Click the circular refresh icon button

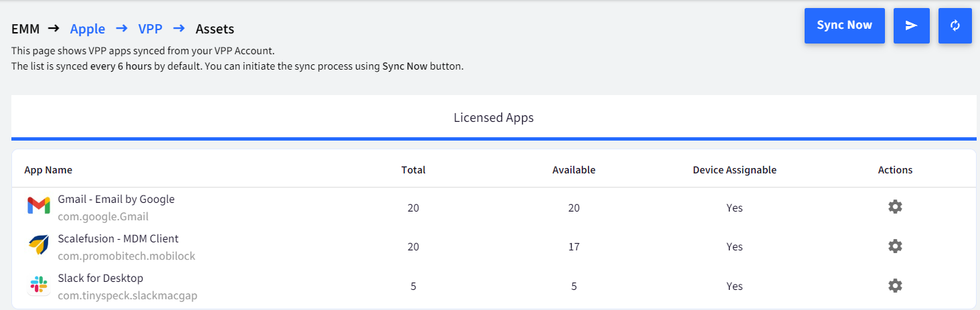pos(955,25)
